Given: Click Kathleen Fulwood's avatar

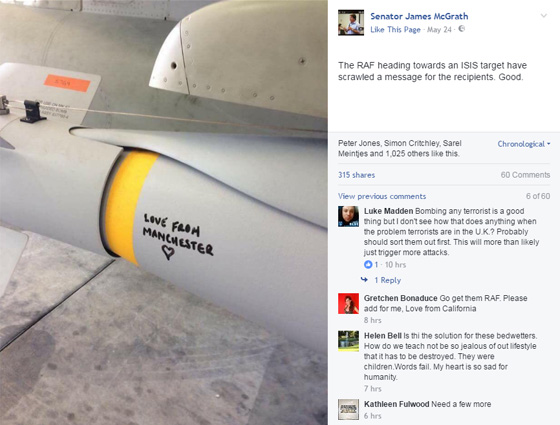Looking at the screenshot, I should click(x=348, y=410).
